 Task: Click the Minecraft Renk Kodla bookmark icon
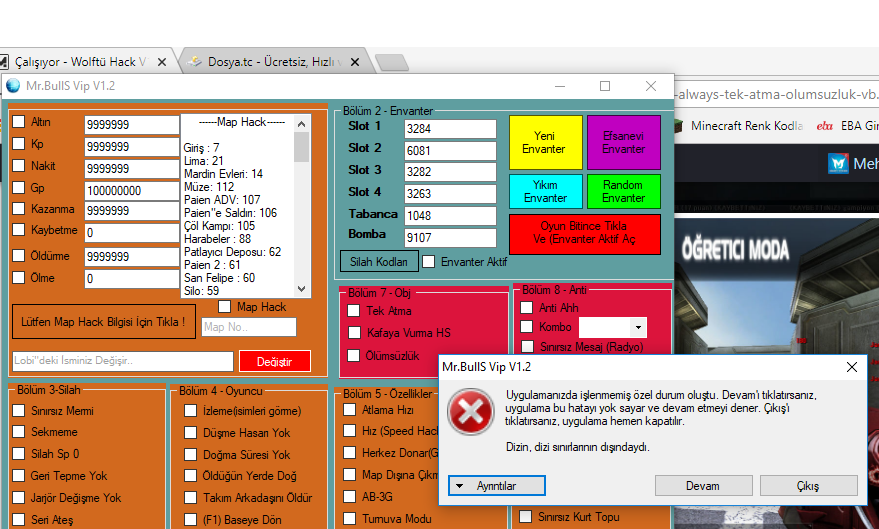coord(679,126)
